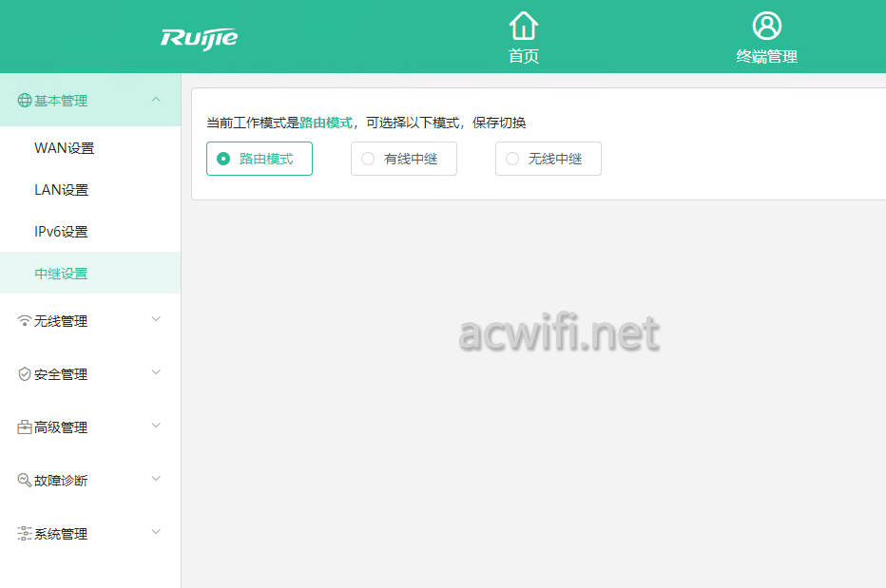
Task: Click the sliders icon beside 系统管理
Action: 25,533
